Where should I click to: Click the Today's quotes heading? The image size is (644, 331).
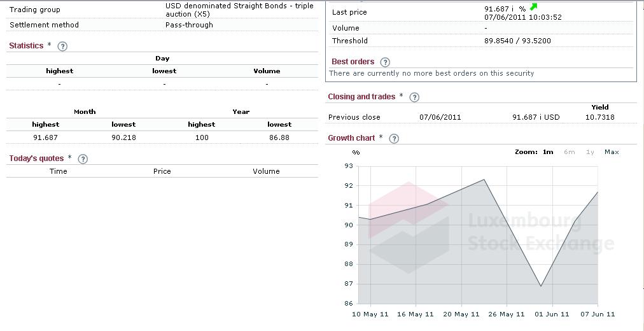(x=36, y=158)
